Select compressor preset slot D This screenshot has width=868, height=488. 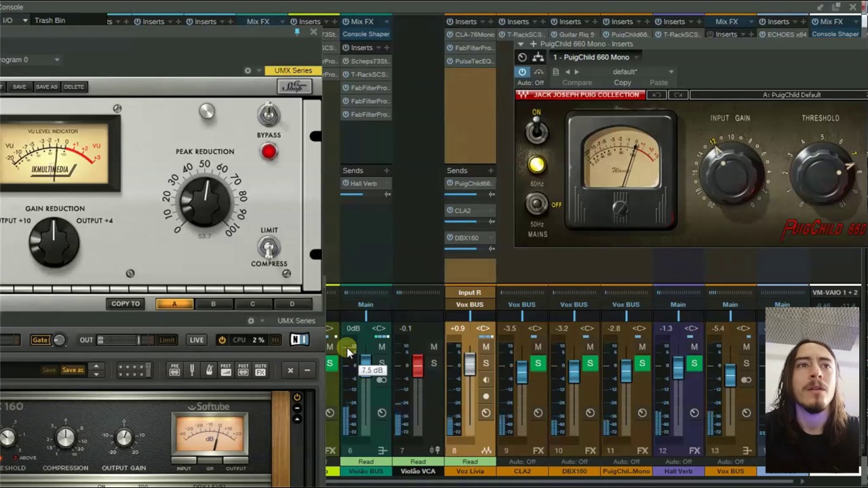[292, 304]
